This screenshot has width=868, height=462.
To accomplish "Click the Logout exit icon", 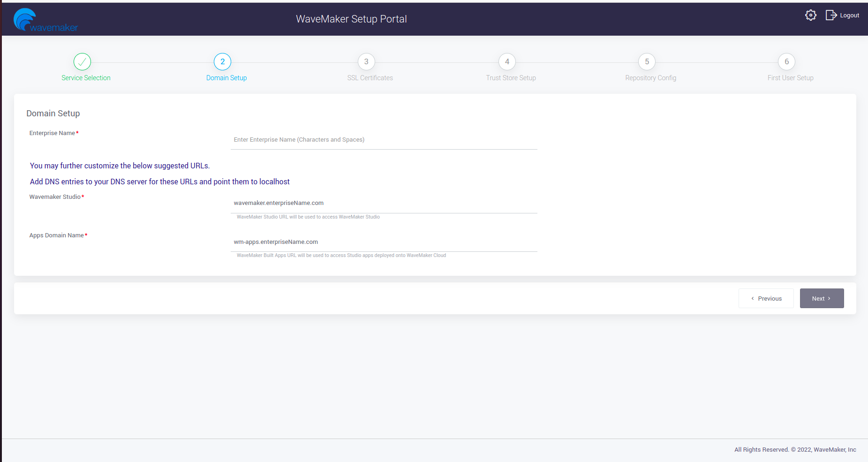I will (x=831, y=15).
